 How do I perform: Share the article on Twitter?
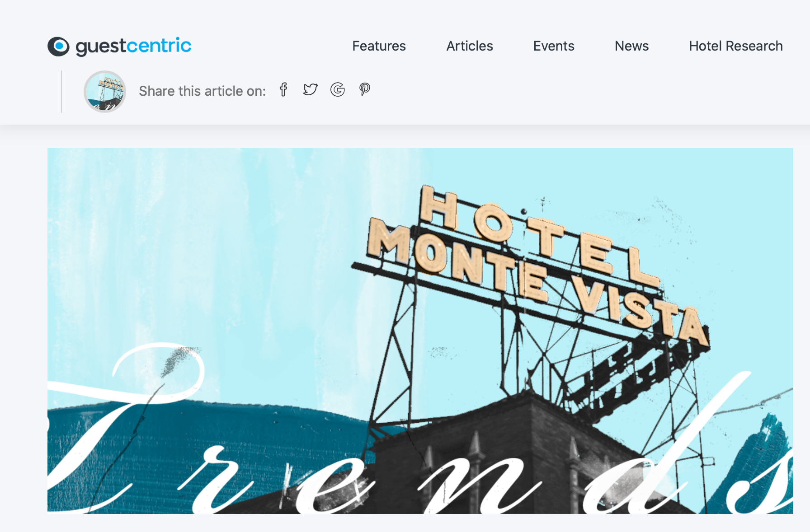point(310,89)
